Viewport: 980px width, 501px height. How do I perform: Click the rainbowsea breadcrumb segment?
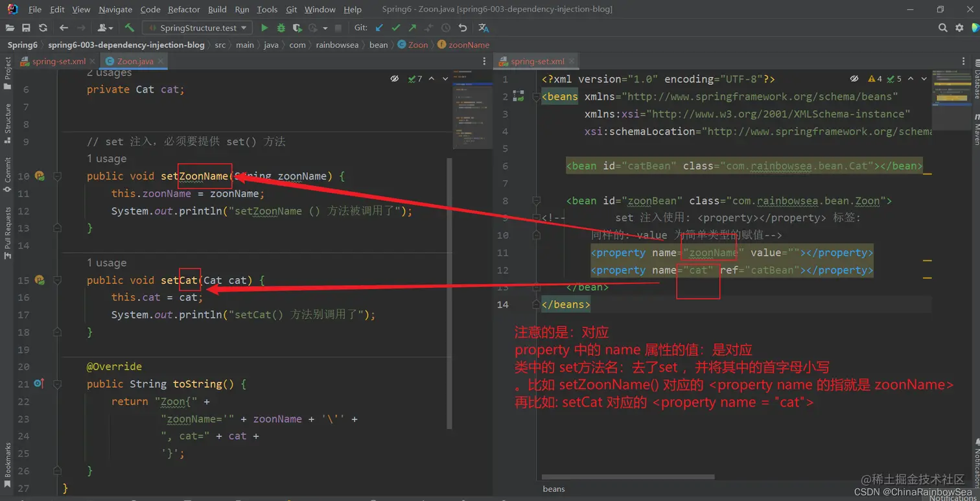pyautogui.click(x=337, y=45)
